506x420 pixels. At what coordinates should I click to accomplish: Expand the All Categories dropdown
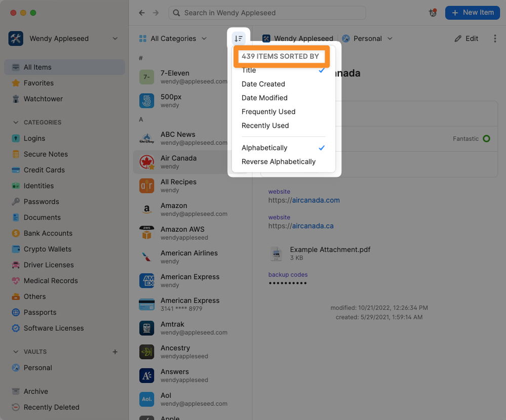click(x=173, y=39)
